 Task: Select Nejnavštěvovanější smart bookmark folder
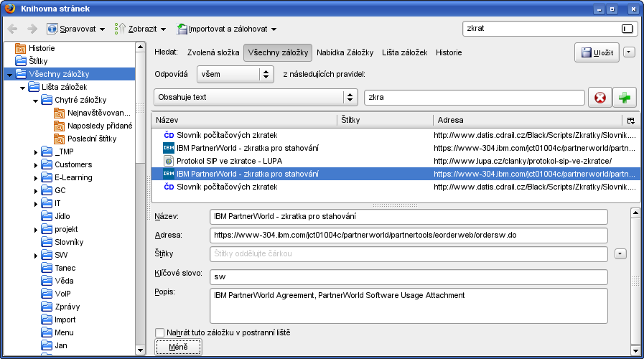click(99, 113)
